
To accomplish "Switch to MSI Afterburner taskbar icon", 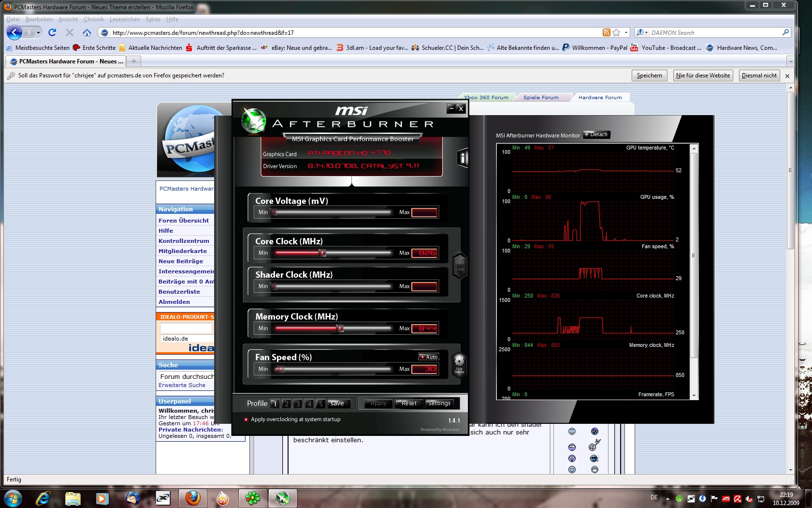I will click(282, 498).
